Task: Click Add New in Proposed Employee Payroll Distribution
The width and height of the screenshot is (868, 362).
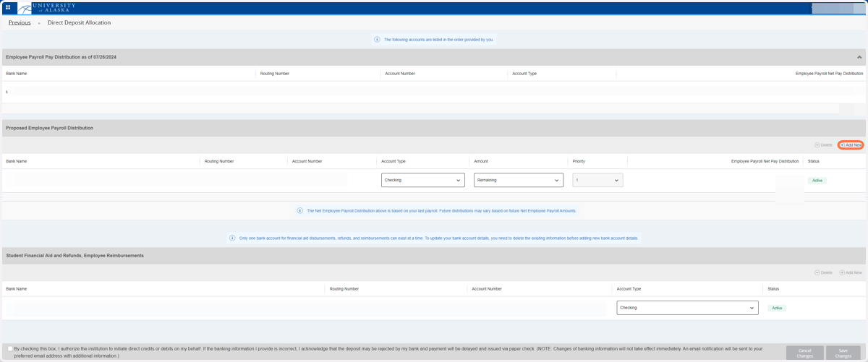Action: (851, 145)
